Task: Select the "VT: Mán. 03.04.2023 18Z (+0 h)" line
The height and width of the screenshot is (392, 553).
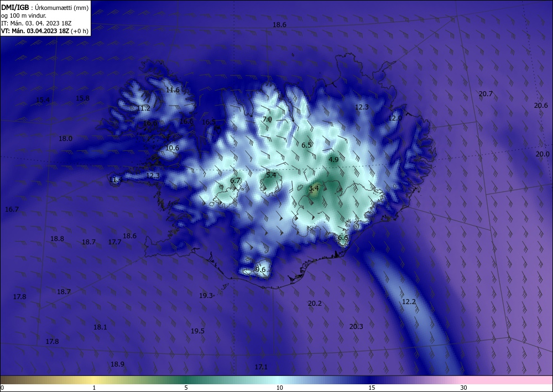Action: click(x=44, y=31)
